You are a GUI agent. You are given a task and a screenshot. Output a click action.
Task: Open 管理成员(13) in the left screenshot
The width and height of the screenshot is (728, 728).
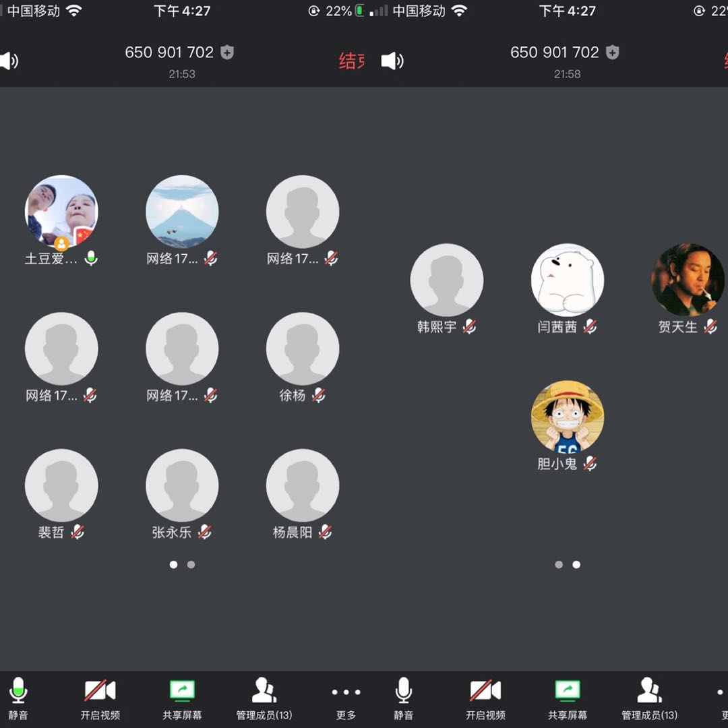pos(264,692)
